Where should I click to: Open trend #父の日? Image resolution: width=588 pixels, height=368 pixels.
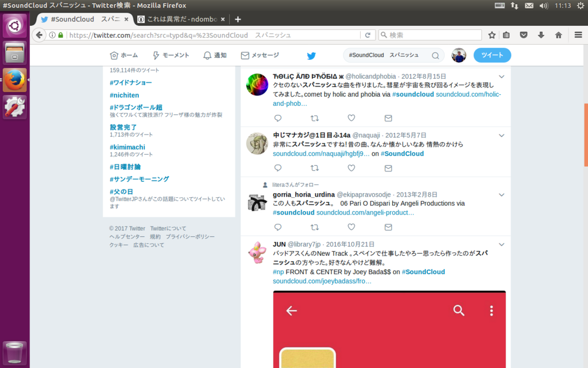click(x=121, y=191)
